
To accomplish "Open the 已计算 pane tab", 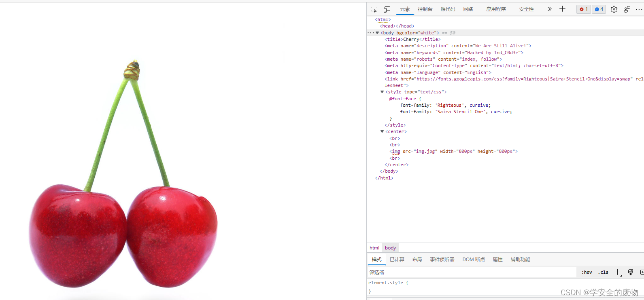I will pos(397,260).
